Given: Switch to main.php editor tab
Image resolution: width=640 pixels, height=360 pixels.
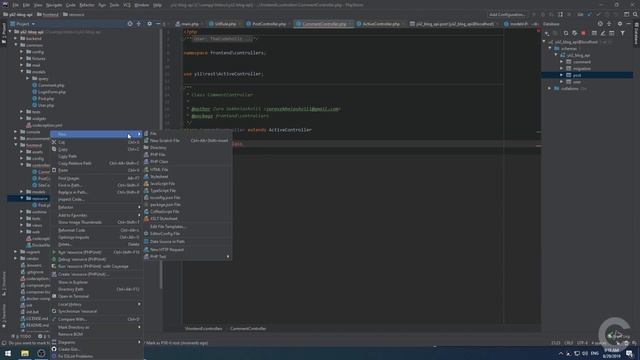Looking at the screenshot, I should coord(189,24).
